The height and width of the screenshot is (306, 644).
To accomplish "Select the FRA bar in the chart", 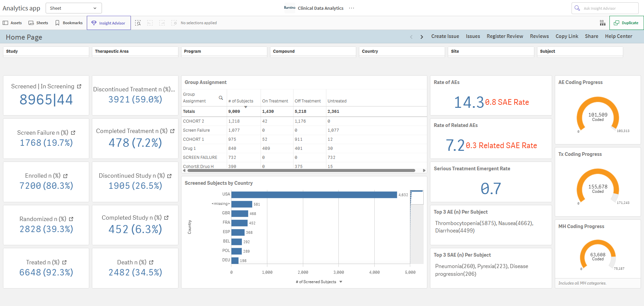I will [239, 223].
